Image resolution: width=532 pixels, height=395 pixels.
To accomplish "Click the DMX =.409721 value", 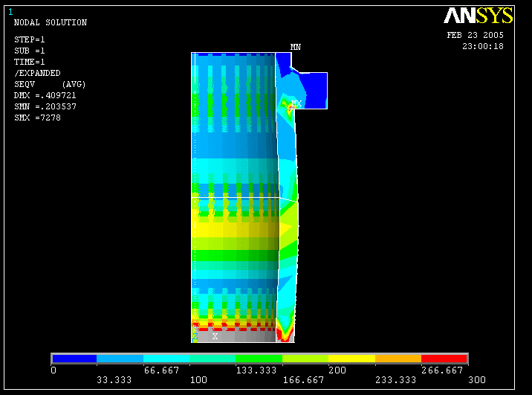I will click(45, 95).
